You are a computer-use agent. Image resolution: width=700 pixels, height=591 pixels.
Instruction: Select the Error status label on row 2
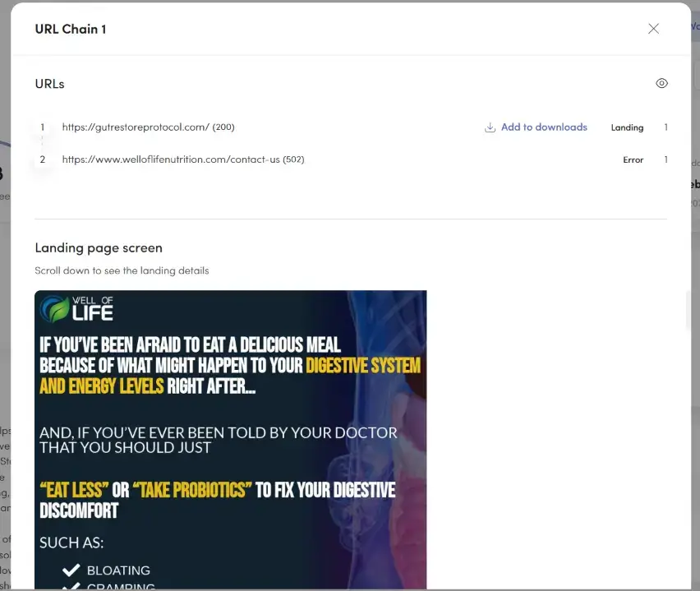pyautogui.click(x=633, y=159)
